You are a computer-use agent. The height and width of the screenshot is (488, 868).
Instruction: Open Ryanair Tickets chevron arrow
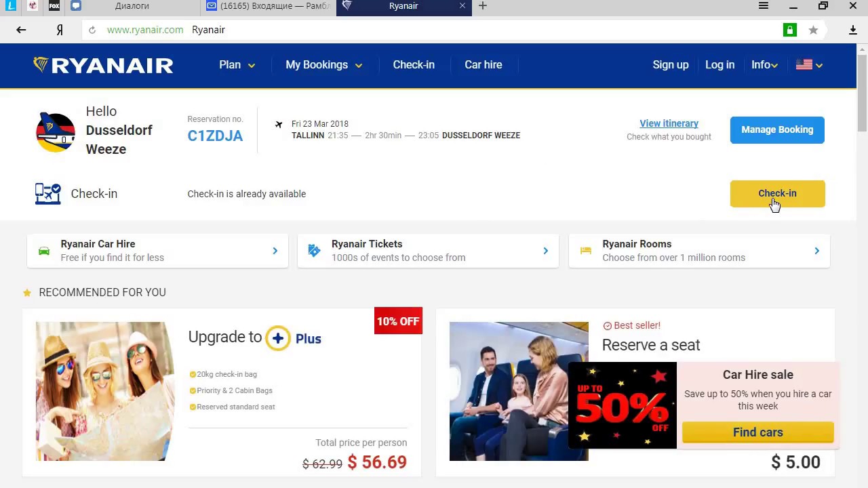545,251
